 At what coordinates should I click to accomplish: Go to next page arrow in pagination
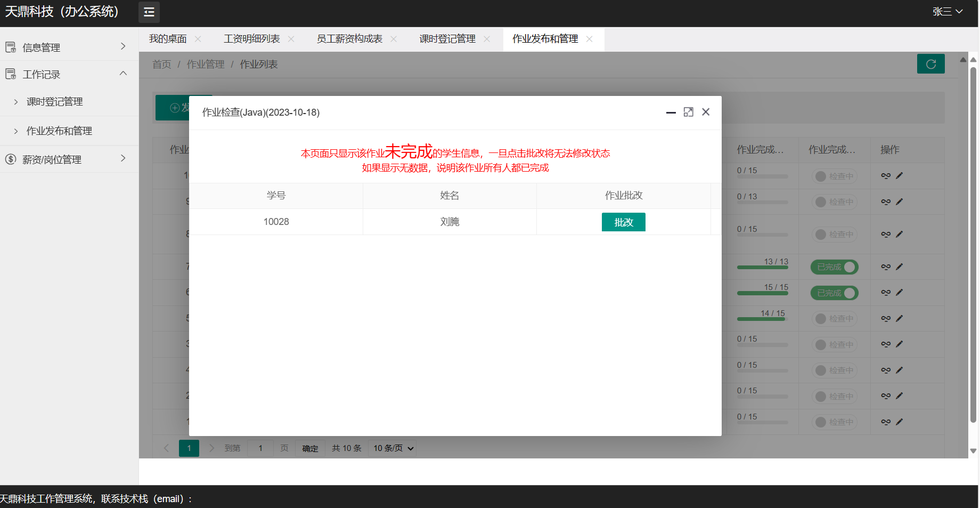[211, 448]
